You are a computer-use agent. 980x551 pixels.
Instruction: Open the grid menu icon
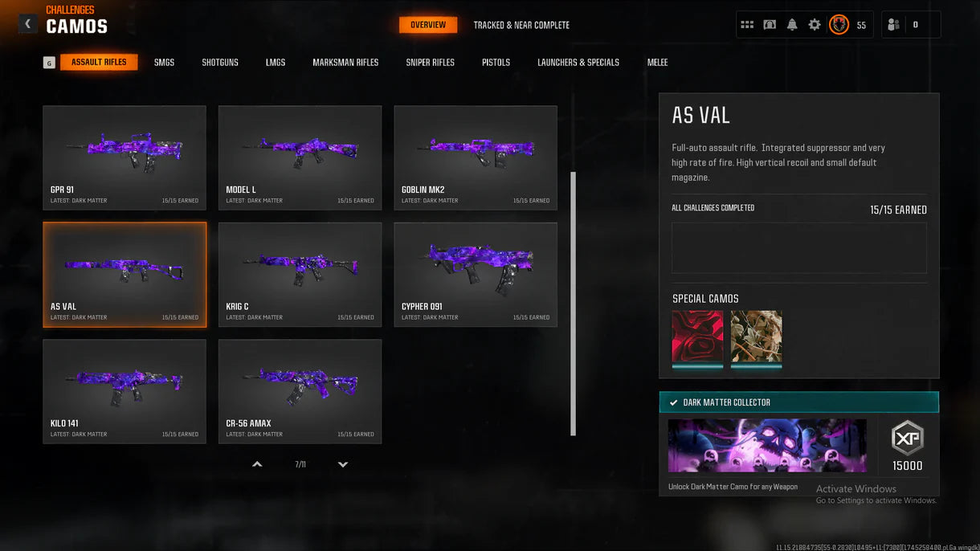pyautogui.click(x=747, y=25)
